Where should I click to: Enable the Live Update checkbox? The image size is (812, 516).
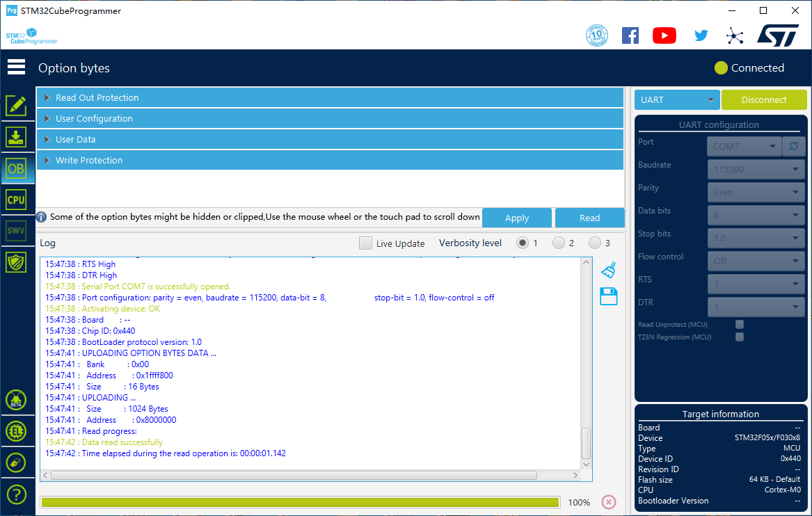365,243
